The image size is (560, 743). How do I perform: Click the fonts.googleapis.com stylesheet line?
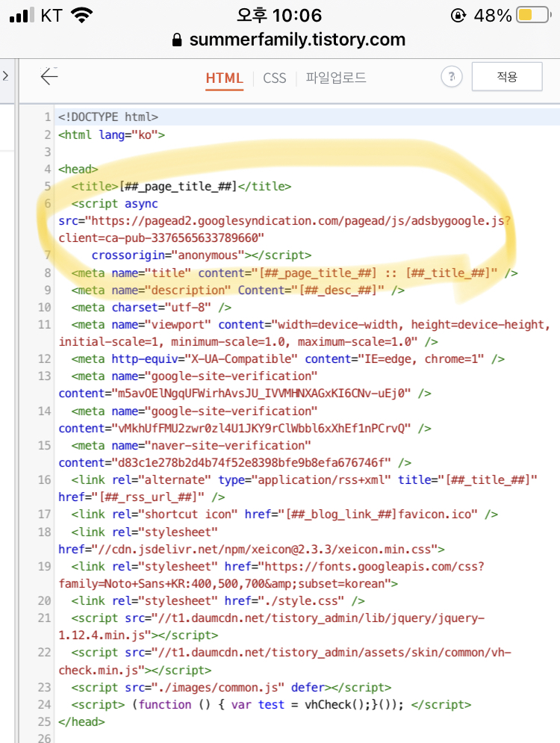[278, 567]
